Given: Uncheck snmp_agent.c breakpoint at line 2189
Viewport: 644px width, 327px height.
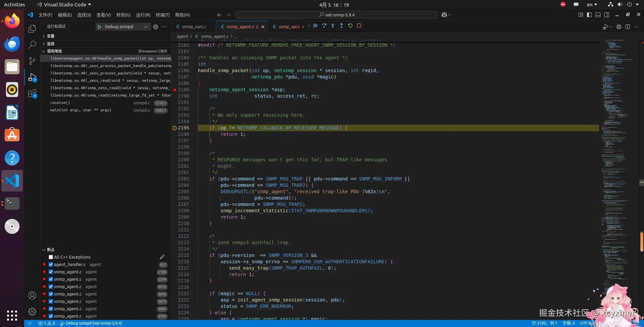Looking at the screenshot, I should [51, 272].
